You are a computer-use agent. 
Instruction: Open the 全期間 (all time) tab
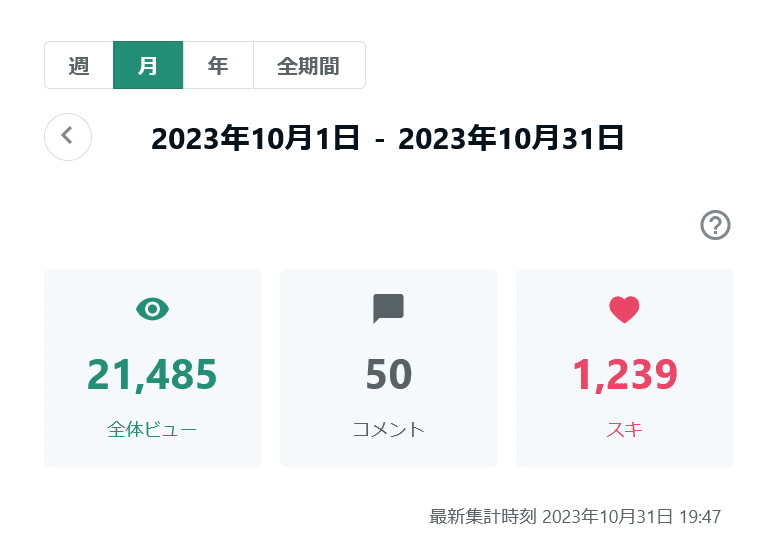309,65
